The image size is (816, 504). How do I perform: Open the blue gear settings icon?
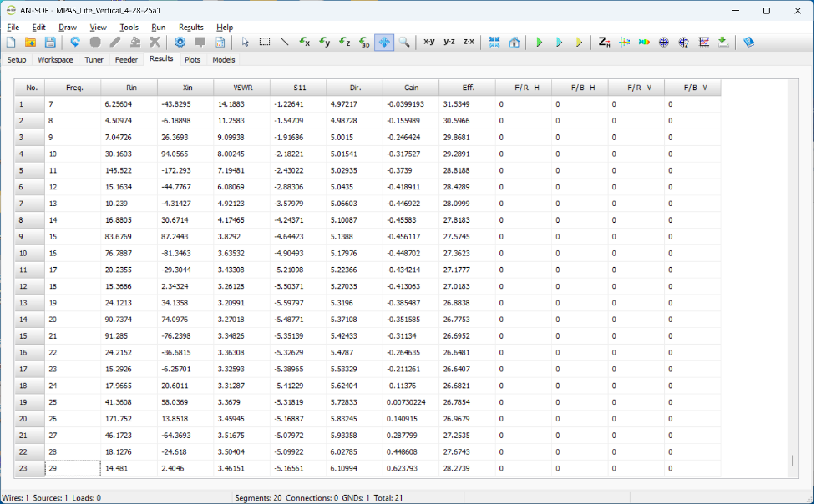180,43
